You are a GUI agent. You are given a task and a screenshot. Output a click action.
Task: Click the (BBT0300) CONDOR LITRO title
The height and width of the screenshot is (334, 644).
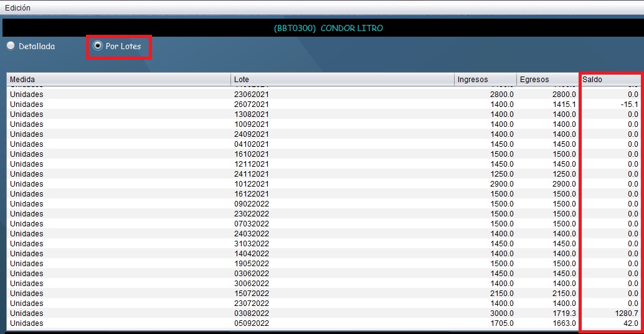[x=328, y=28]
